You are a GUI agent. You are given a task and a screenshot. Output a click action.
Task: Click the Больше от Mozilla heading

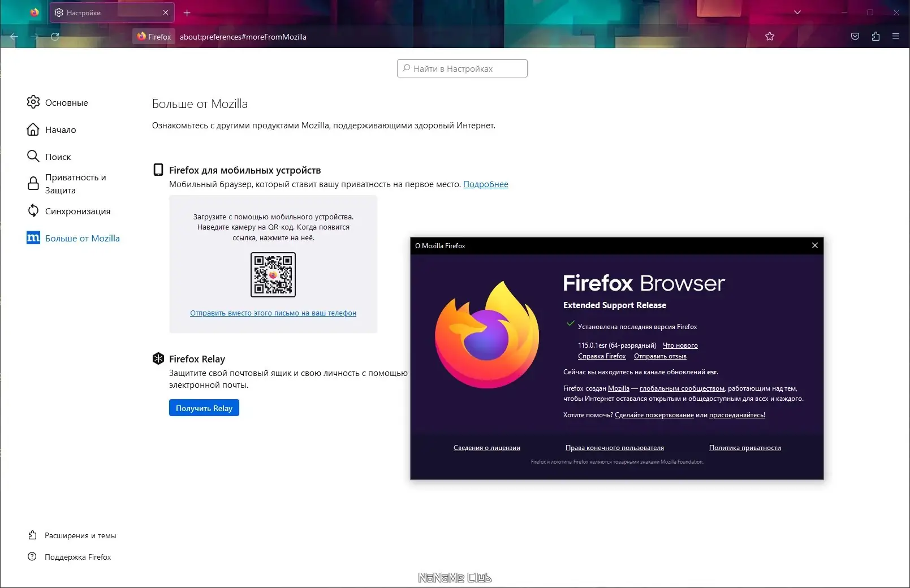(200, 103)
